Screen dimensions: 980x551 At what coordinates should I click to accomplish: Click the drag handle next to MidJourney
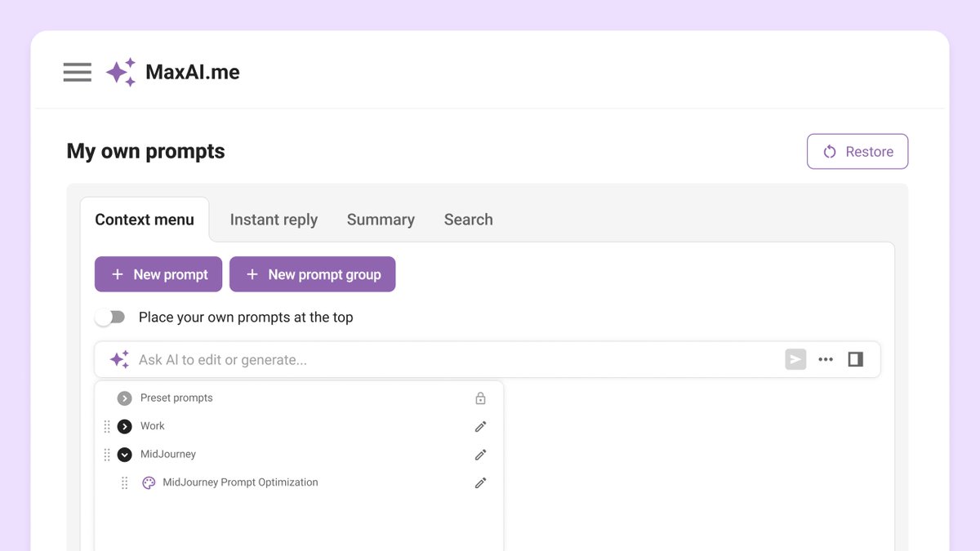pos(107,455)
